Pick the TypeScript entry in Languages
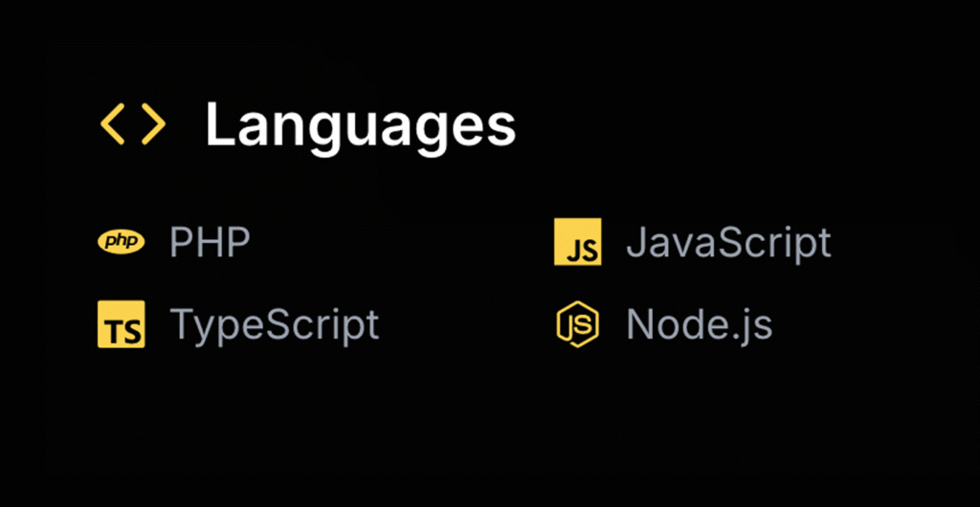The width and height of the screenshot is (980, 507). 275,325
